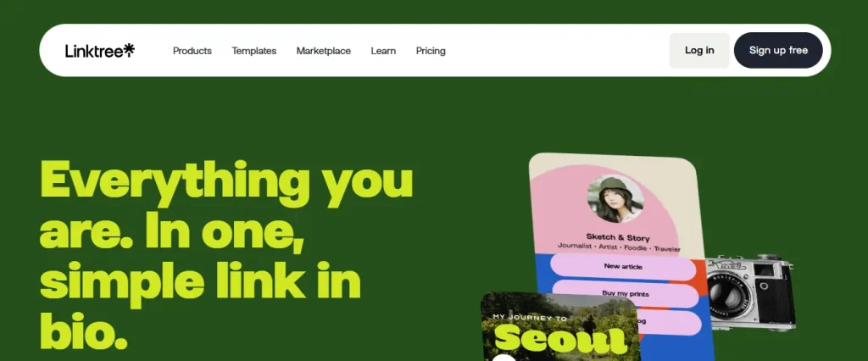Click the Sign up free button
The image size is (868, 361).
(778, 50)
